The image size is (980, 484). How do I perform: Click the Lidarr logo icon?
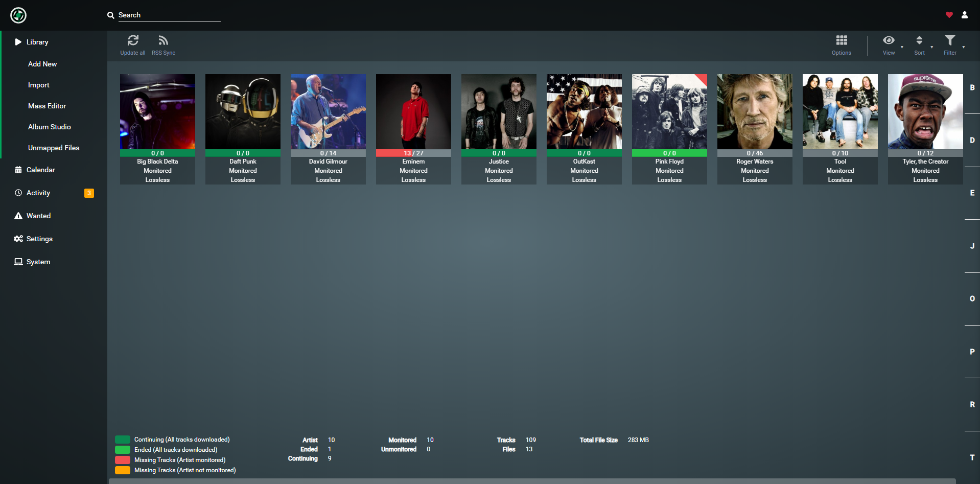18,15
